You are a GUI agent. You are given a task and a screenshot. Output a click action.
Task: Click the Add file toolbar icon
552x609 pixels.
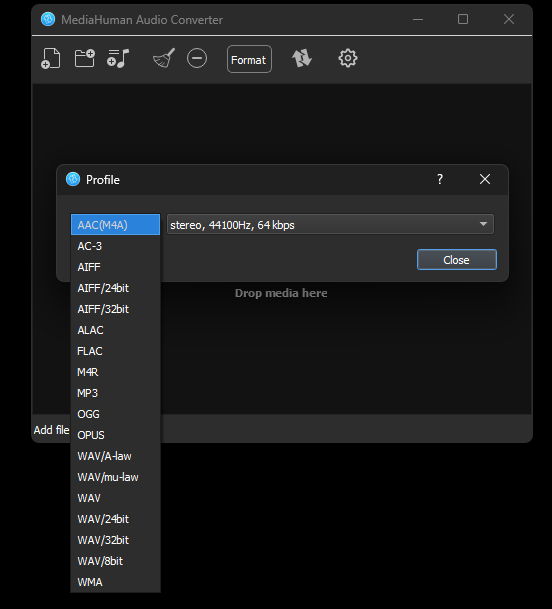click(x=51, y=59)
